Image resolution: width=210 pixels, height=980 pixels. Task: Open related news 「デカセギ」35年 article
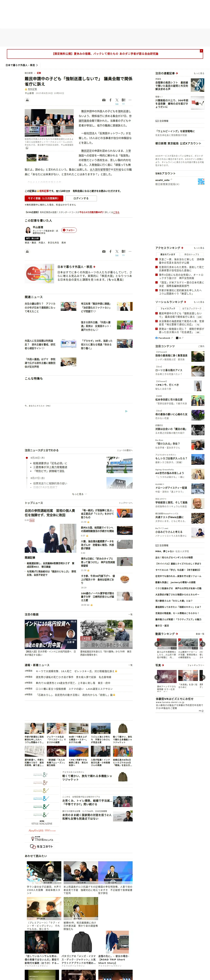(97, 344)
